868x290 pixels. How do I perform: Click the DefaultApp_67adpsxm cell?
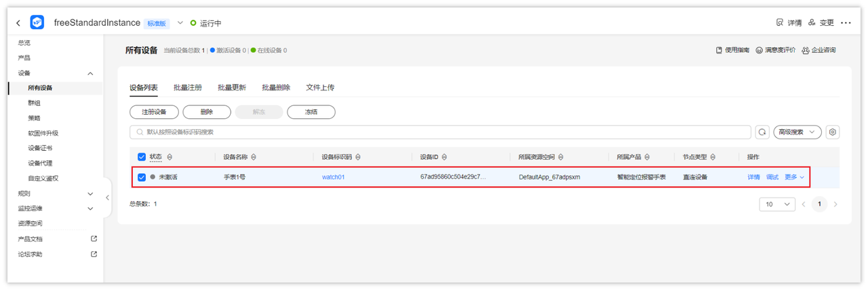tap(549, 177)
